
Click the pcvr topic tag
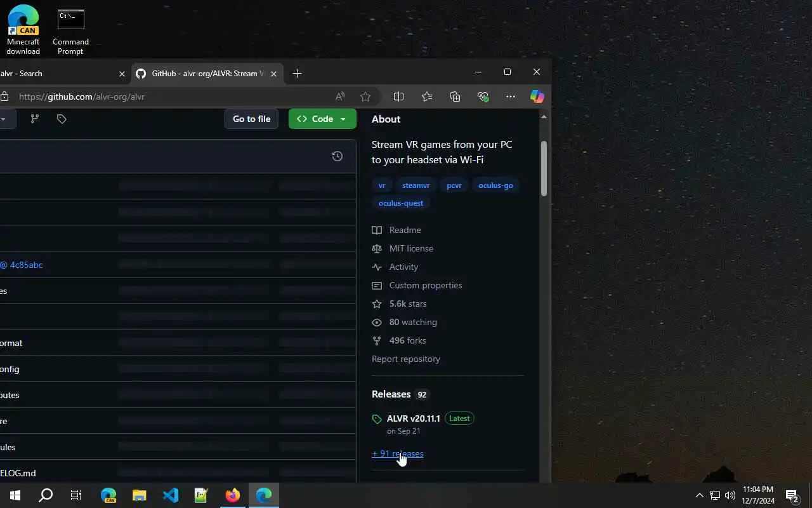click(x=454, y=185)
